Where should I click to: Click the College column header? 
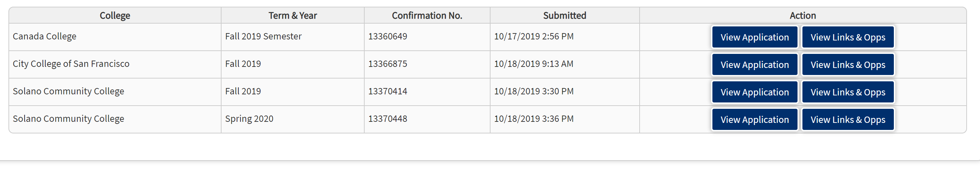coord(115,15)
